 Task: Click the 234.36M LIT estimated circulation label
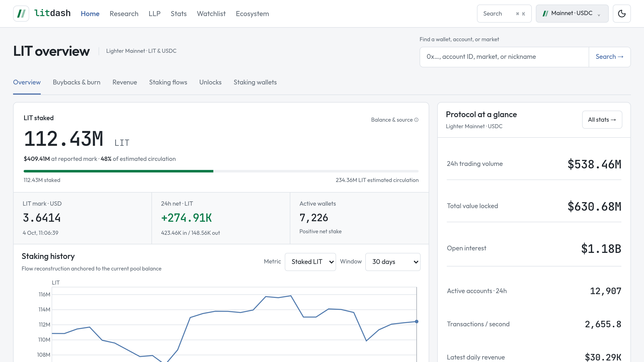tap(377, 180)
